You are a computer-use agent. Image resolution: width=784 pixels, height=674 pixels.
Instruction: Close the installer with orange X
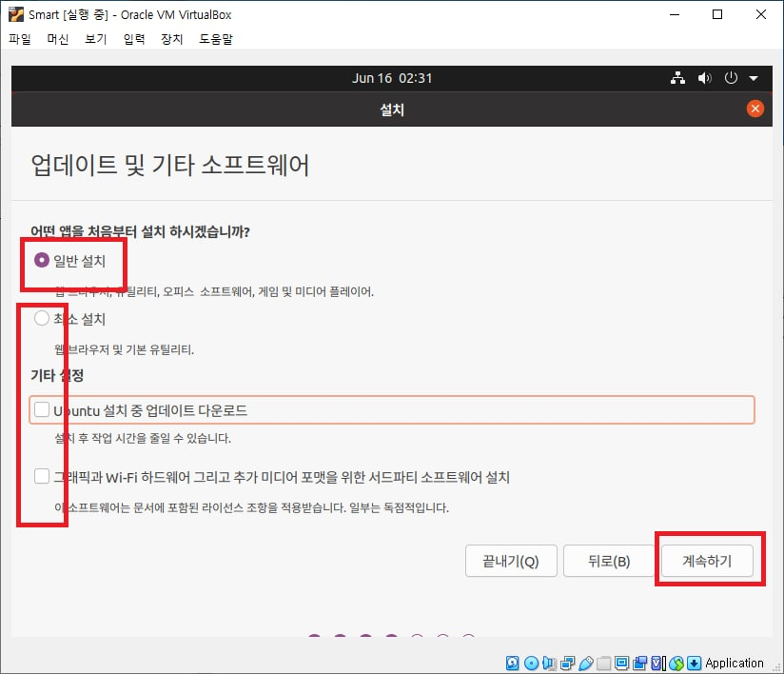click(755, 109)
